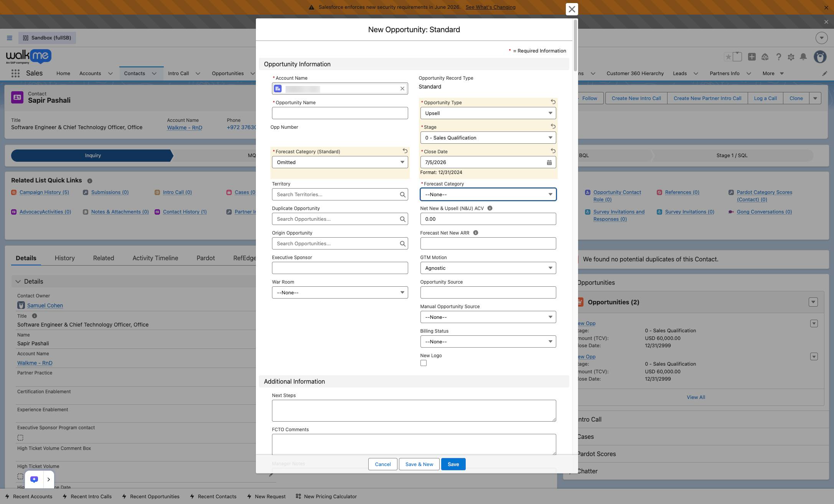Viewport: 834px width, 504px height.
Task: Edit navigation bar with pencil icon
Action: coord(824,74)
